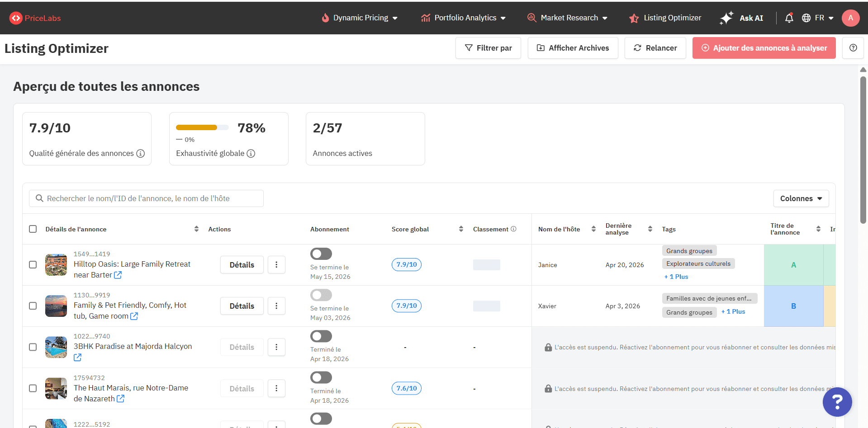
Task: Click the Exhaustivité globale progress bar
Action: (202, 127)
